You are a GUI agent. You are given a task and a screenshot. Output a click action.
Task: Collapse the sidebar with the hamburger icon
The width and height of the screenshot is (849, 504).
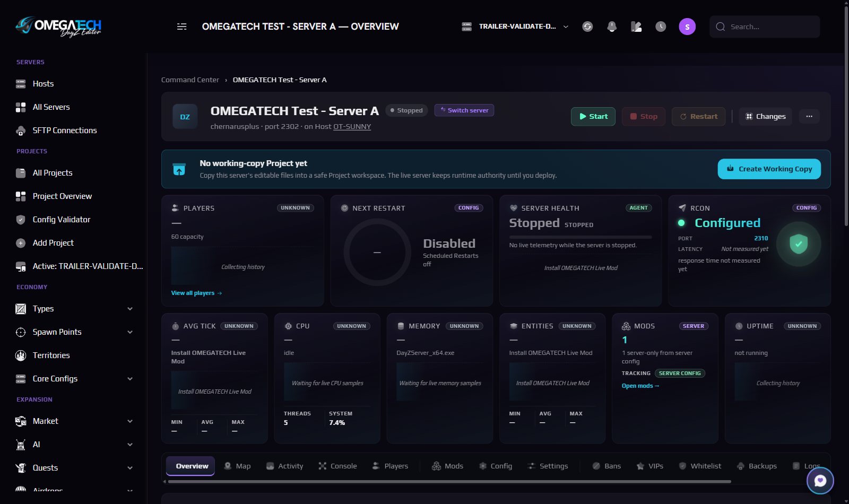181,27
